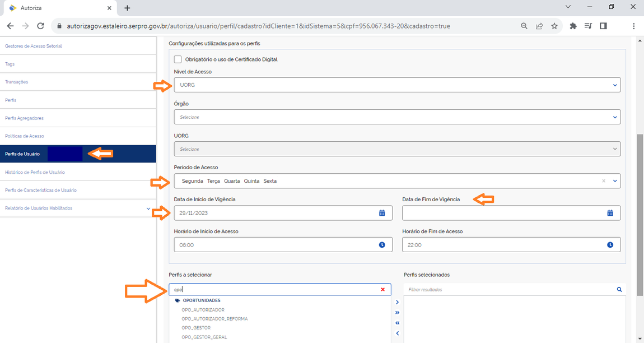Remove all profiles with double left arrow
Screen dimensions: 644x343
pos(397,323)
